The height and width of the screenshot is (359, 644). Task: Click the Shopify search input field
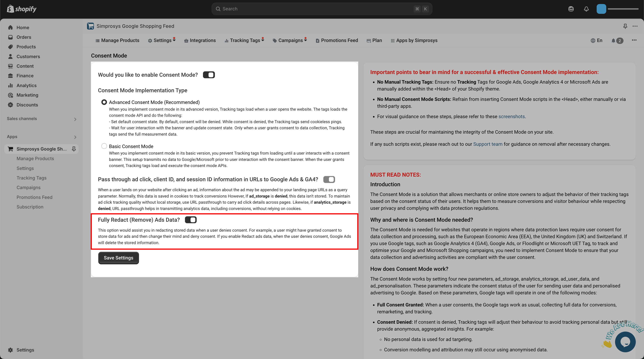point(322,9)
